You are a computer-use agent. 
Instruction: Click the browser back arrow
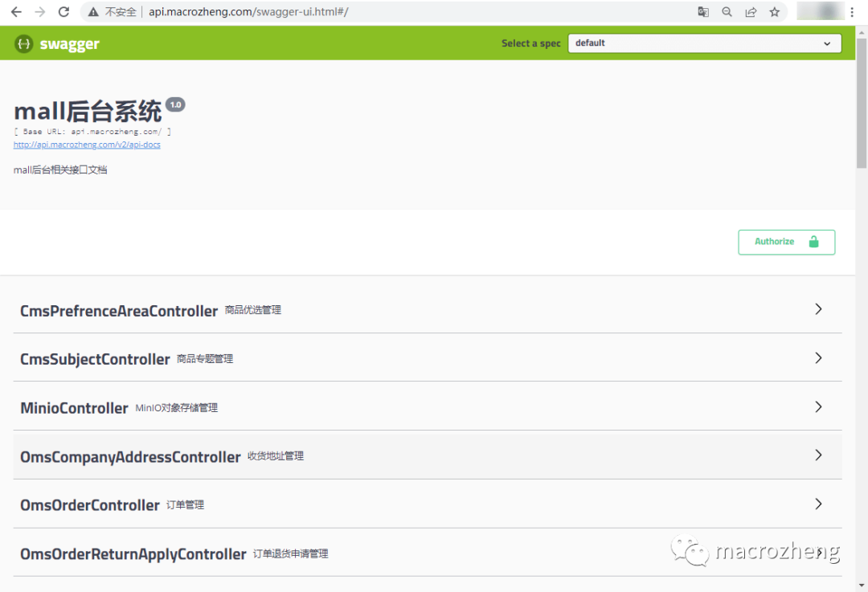coord(18,11)
